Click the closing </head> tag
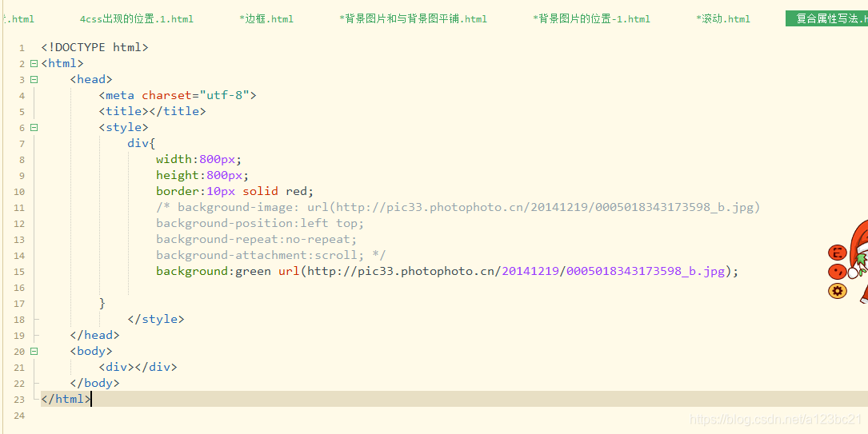This screenshot has height=434, width=868. tap(94, 335)
